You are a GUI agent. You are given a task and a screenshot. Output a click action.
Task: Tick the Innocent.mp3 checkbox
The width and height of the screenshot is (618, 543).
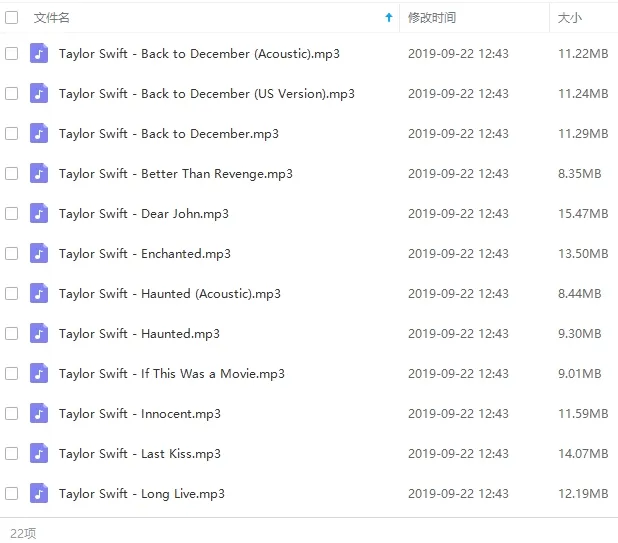pos(11,413)
